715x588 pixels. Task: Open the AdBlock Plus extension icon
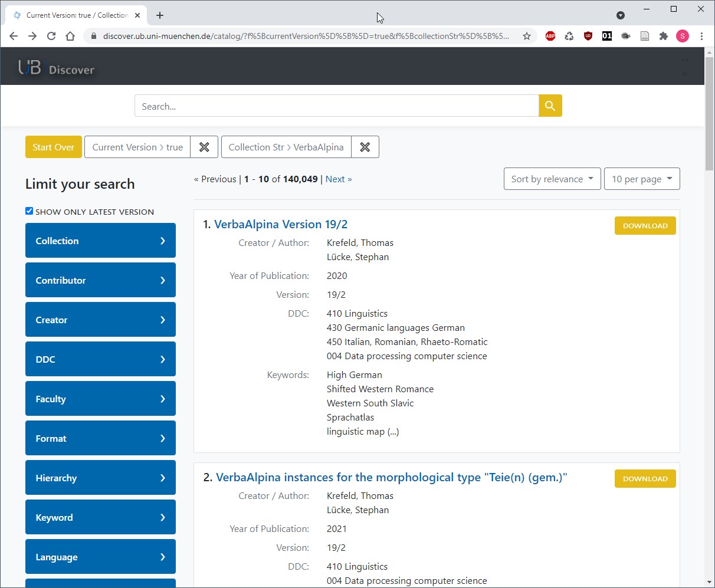[550, 36]
